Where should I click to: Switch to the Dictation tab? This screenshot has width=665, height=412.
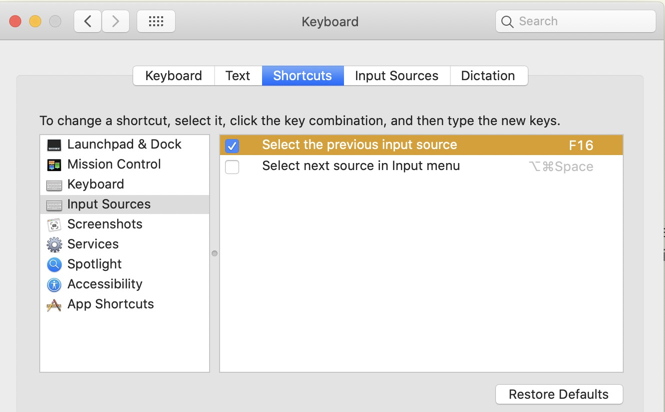[x=488, y=76]
